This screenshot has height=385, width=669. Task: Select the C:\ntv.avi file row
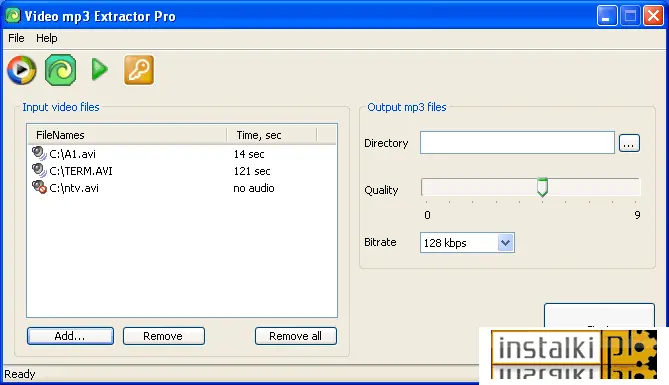[x=182, y=188]
